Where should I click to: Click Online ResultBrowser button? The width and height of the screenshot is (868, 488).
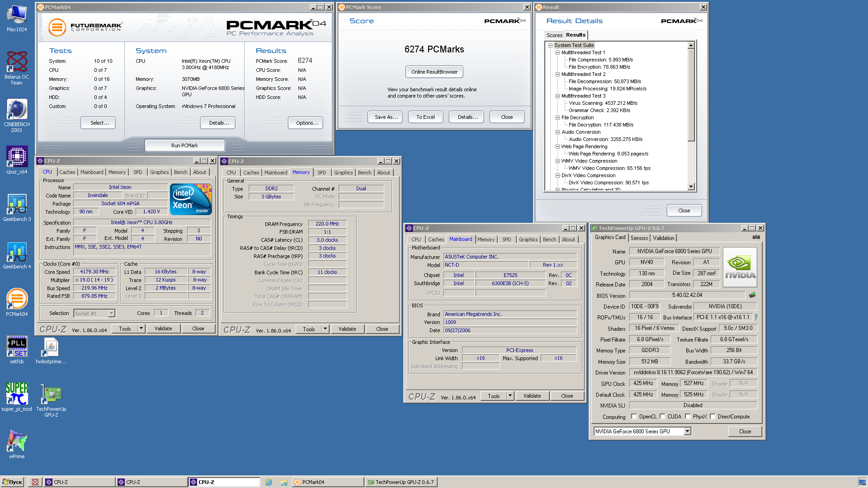coord(434,72)
